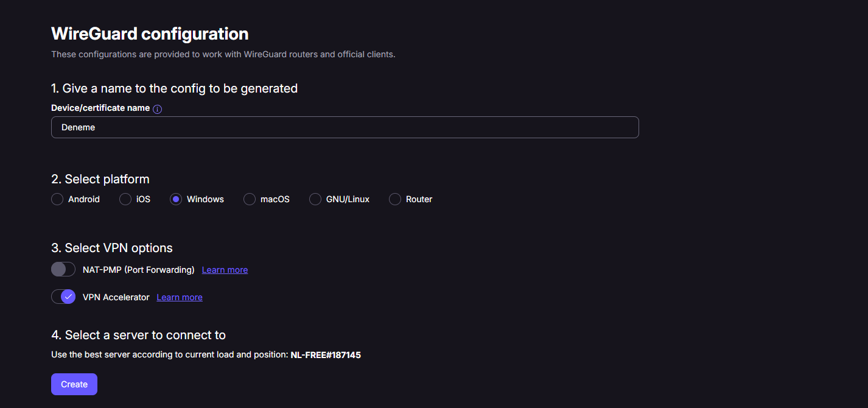
Task: Click the WireGuard configuration heading
Action: click(x=150, y=33)
